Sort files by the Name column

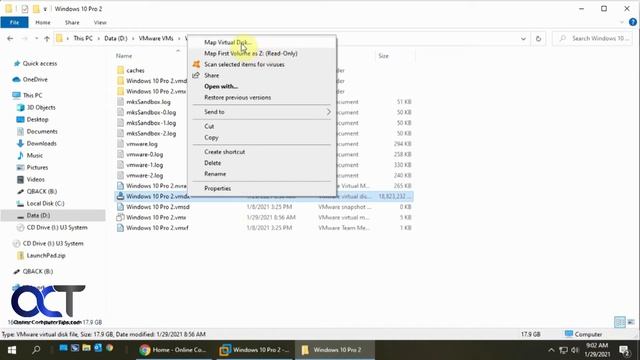pyautogui.click(x=124, y=56)
